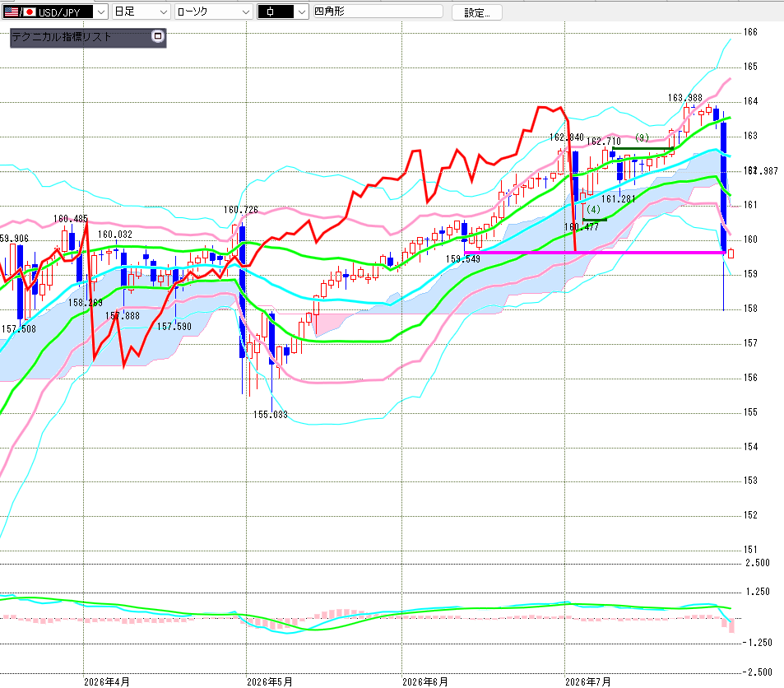Select the magenta horizontal support line
Image resolution: width=784 pixels, height=688 pixels.
click(595, 253)
